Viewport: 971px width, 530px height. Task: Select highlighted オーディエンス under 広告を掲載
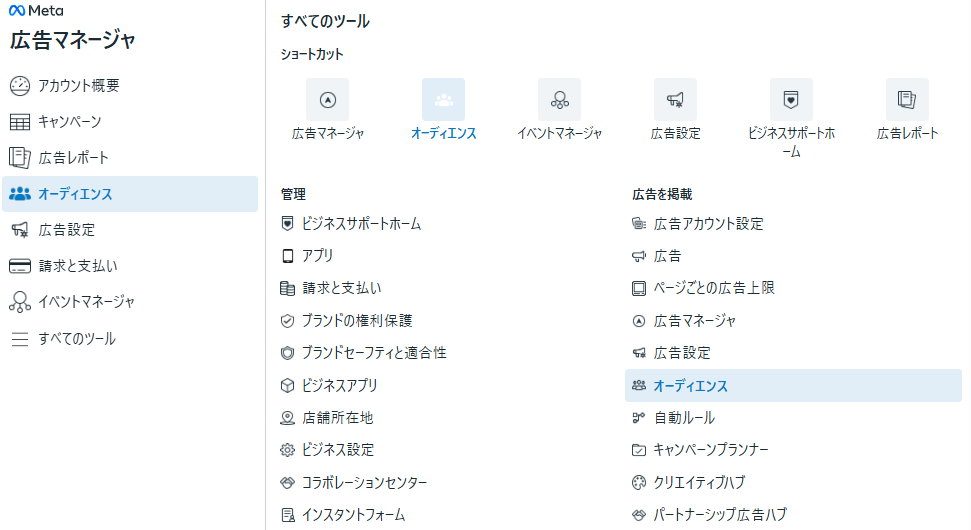pyautogui.click(x=793, y=386)
